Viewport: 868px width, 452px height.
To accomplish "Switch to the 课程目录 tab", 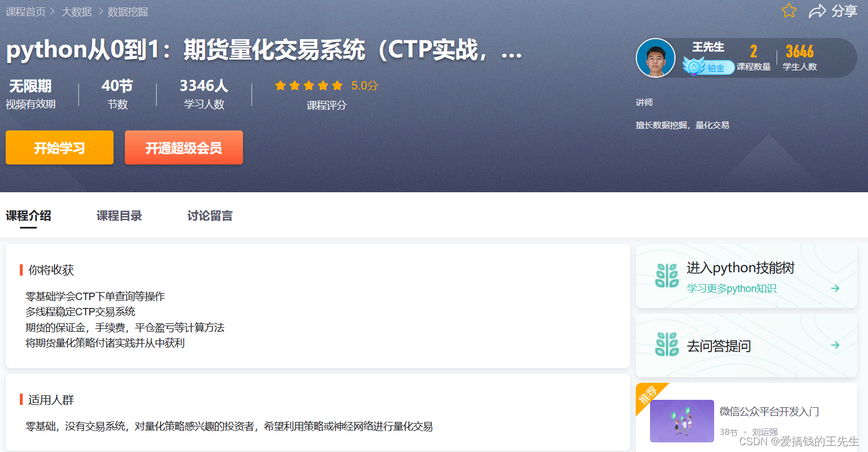I will (119, 216).
